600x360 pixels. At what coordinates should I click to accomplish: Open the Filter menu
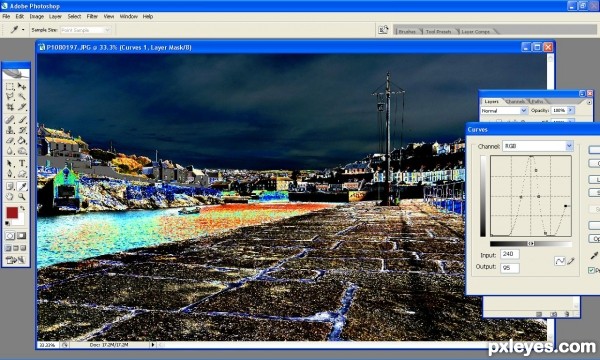92,16
